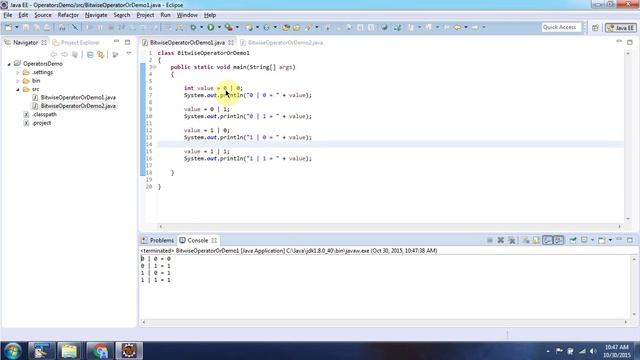Click the Pin Console icon
Viewport: 640px width, 360px height.
pyautogui.click(x=573, y=240)
